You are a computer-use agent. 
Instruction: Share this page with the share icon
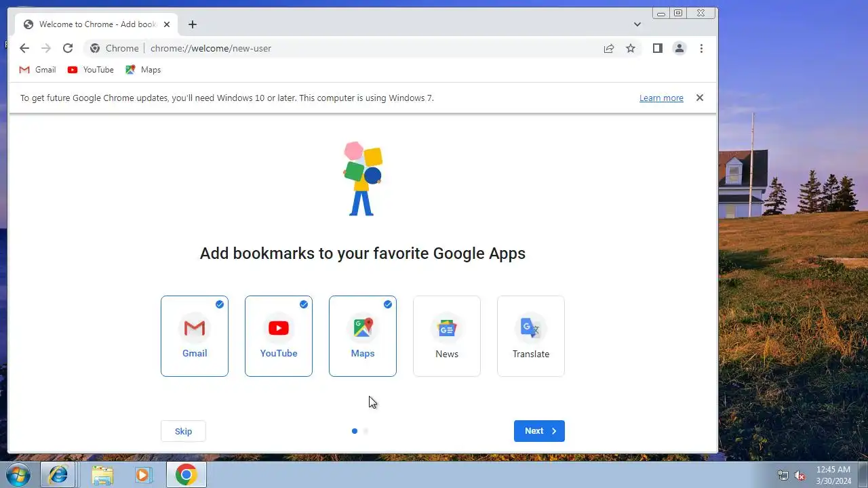[609, 48]
